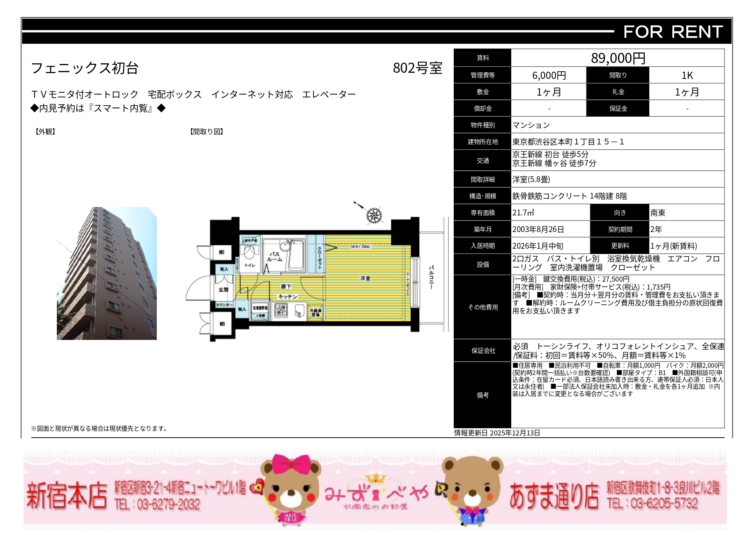756x535 pixels.
Task: Click the FOR RENT header text
Action: [673, 32]
